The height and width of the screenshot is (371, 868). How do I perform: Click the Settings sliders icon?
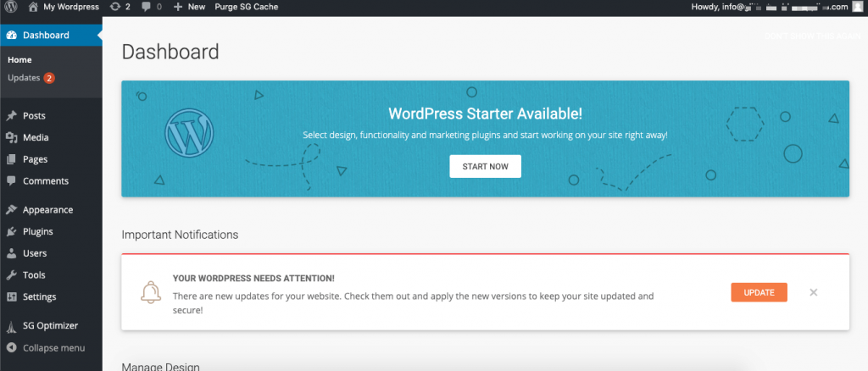(x=12, y=297)
